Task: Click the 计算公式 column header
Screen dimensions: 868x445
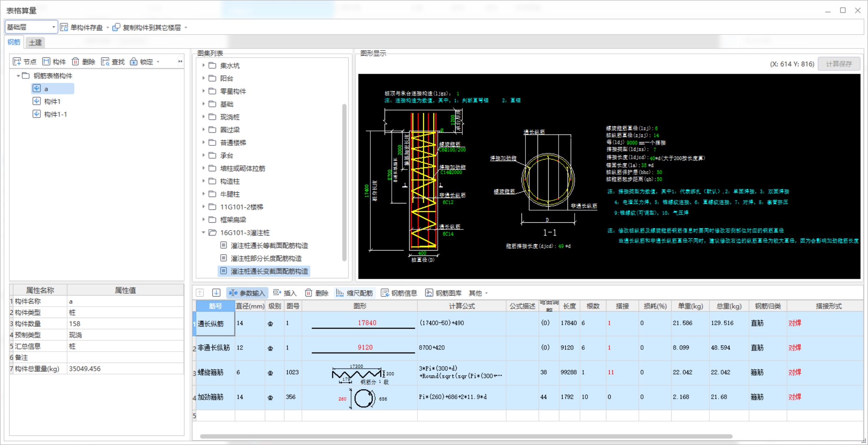Action: point(462,306)
